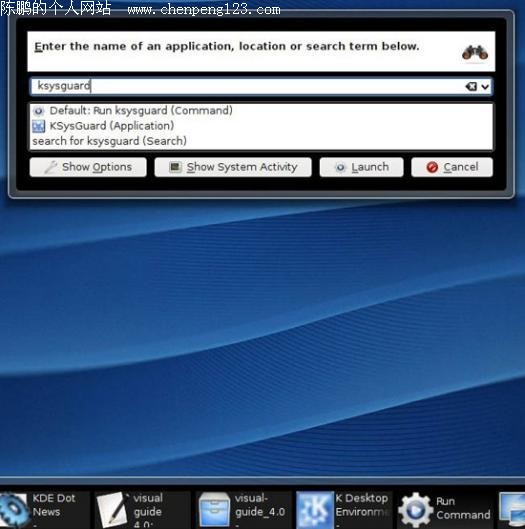Viewport: 525px width, 529px height.
Task: Cancel the run command dialog
Action: click(452, 167)
